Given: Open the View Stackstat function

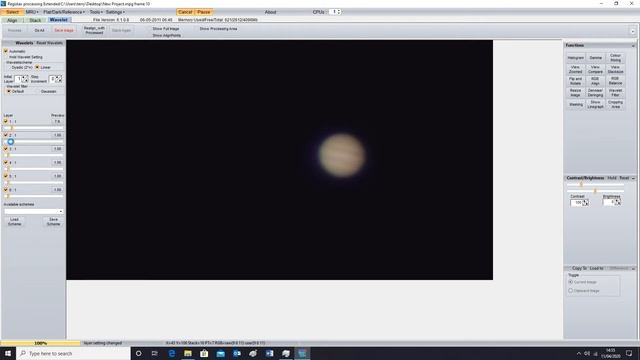Looking at the screenshot, I should tap(615, 69).
